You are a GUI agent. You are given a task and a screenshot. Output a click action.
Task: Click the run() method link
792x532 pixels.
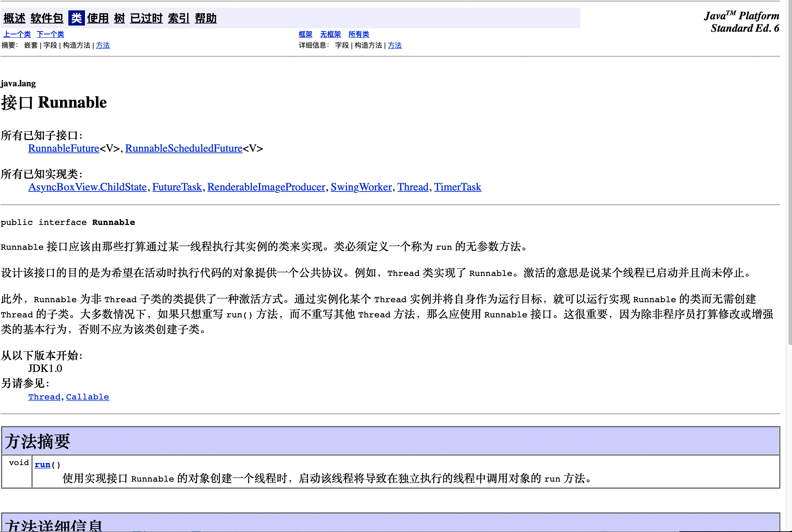tap(42, 464)
